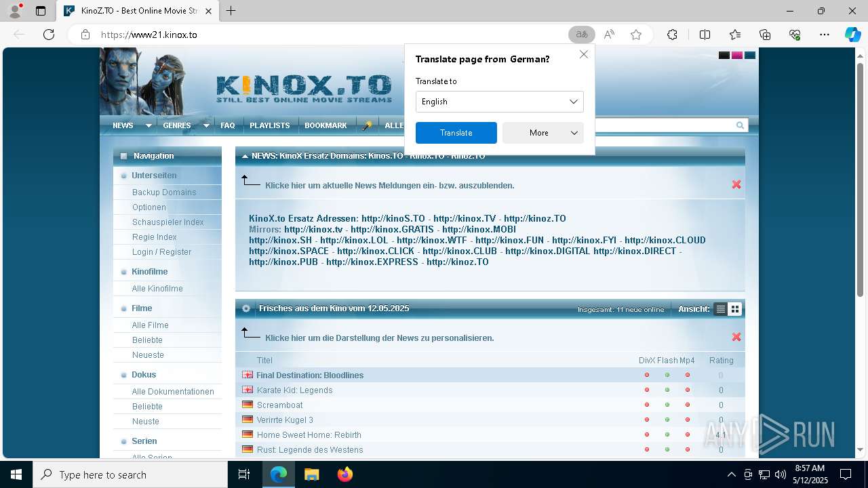Select the black theme color swatch
The height and width of the screenshot is (488, 868).
point(724,56)
